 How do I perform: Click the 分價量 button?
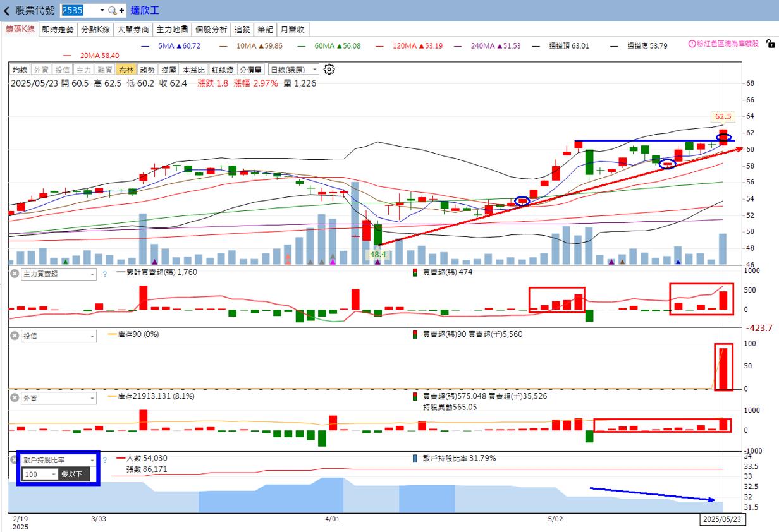point(250,70)
